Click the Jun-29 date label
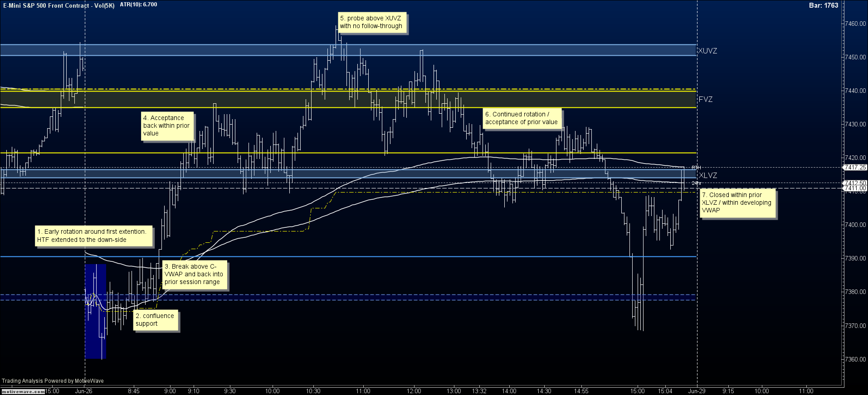Viewport: 868px width, 395px height. [x=697, y=391]
